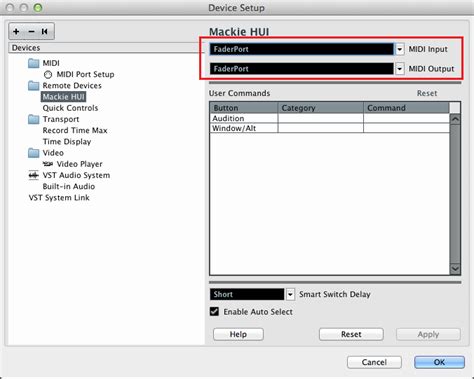The height and width of the screenshot is (379, 474).
Task: Select MIDI Port Setup item
Action: [x=85, y=74]
